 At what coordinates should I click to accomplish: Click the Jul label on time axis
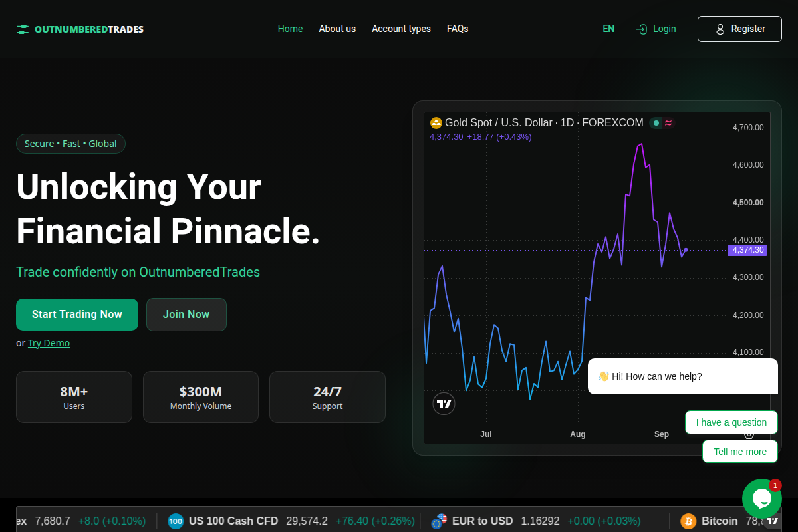[x=486, y=434]
